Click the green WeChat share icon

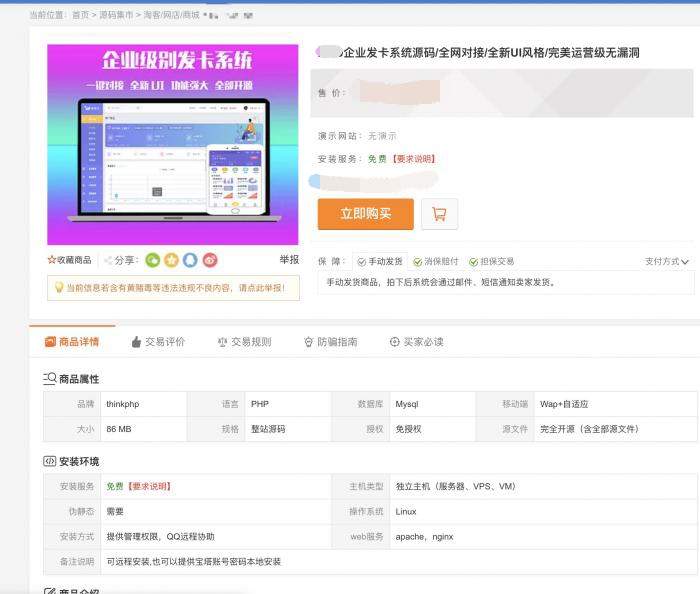[153, 260]
